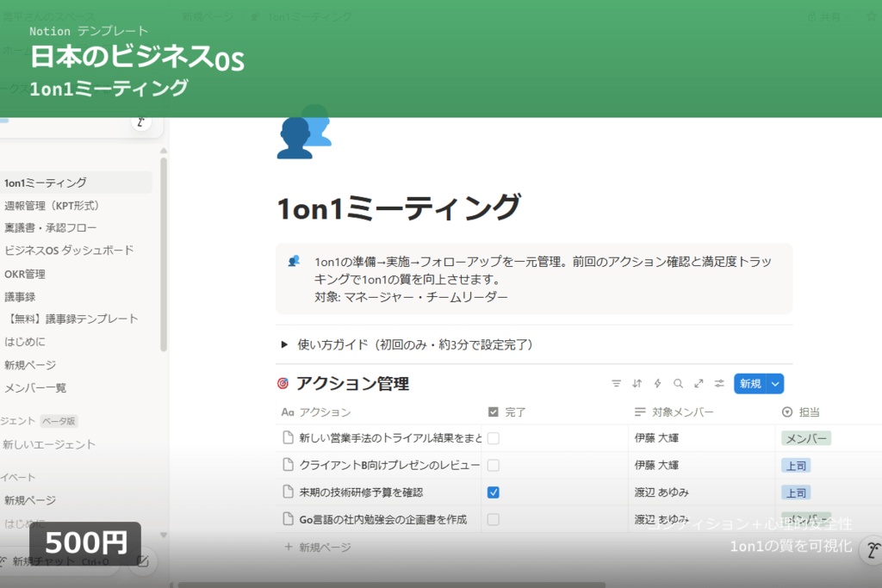Open search in the アクション管理 table toolbar
Screen dimensions: 882x588
coord(678,383)
